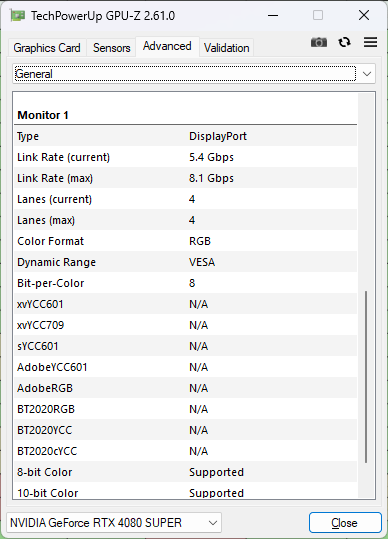Select the sYCC601 row label

[38, 346]
